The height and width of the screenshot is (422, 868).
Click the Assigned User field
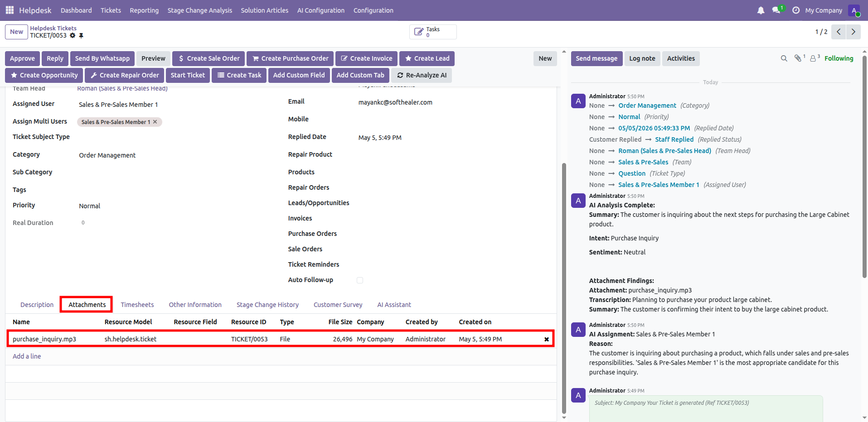118,105
